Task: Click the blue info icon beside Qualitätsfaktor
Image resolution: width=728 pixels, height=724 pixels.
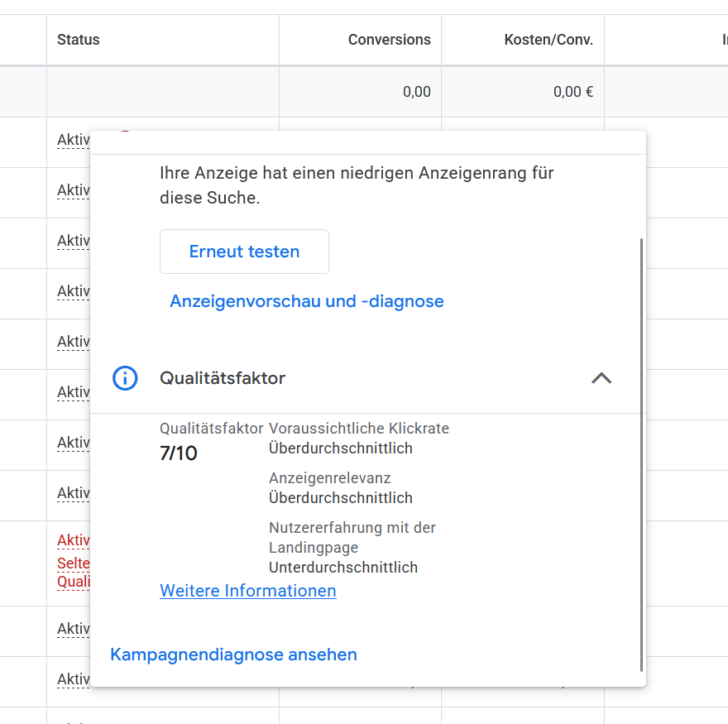Action: [125, 378]
